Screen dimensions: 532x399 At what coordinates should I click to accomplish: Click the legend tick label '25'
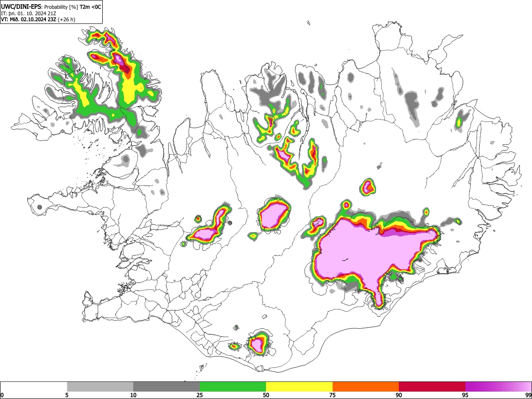click(200, 395)
